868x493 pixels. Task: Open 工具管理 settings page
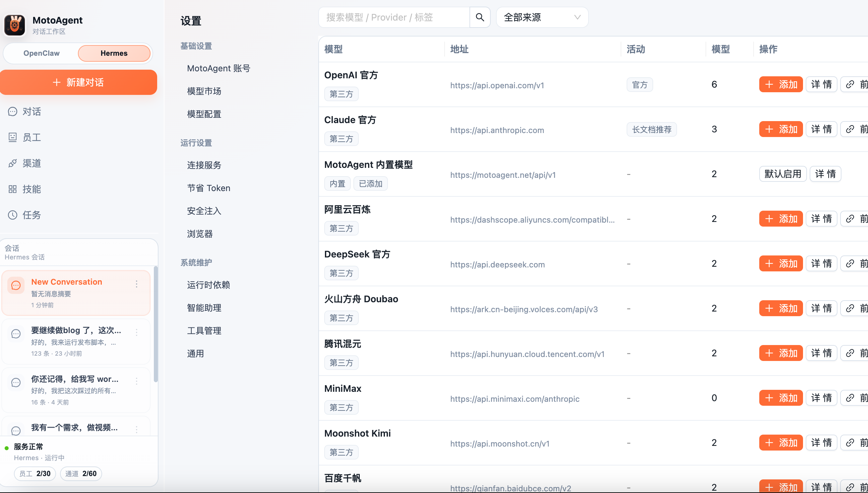pos(204,331)
